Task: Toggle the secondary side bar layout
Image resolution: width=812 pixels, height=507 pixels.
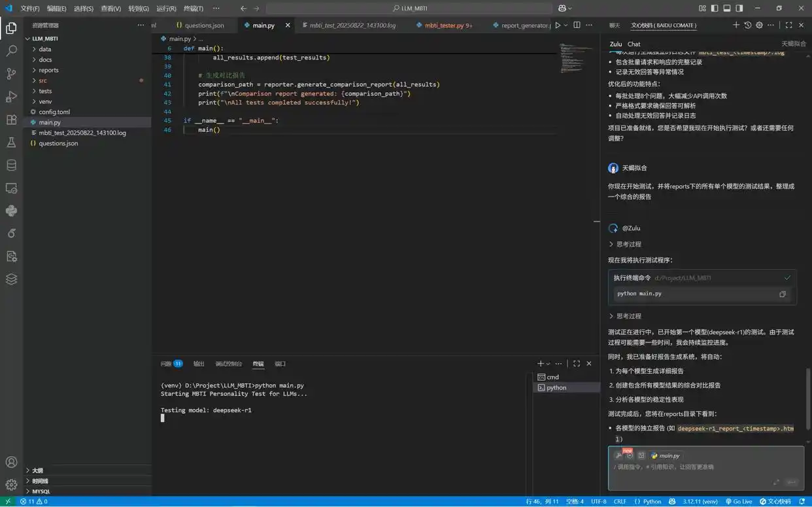Action: click(x=739, y=8)
